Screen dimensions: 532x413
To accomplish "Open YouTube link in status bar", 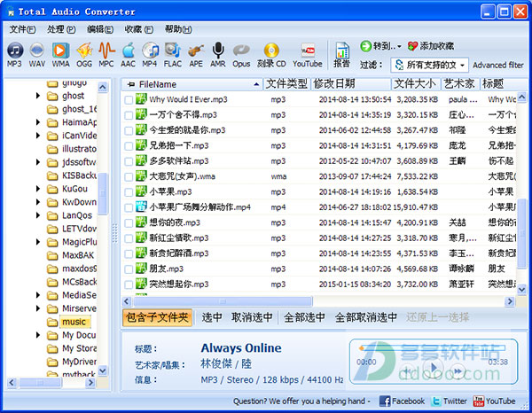I will pyautogui.click(x=494, y=401).
